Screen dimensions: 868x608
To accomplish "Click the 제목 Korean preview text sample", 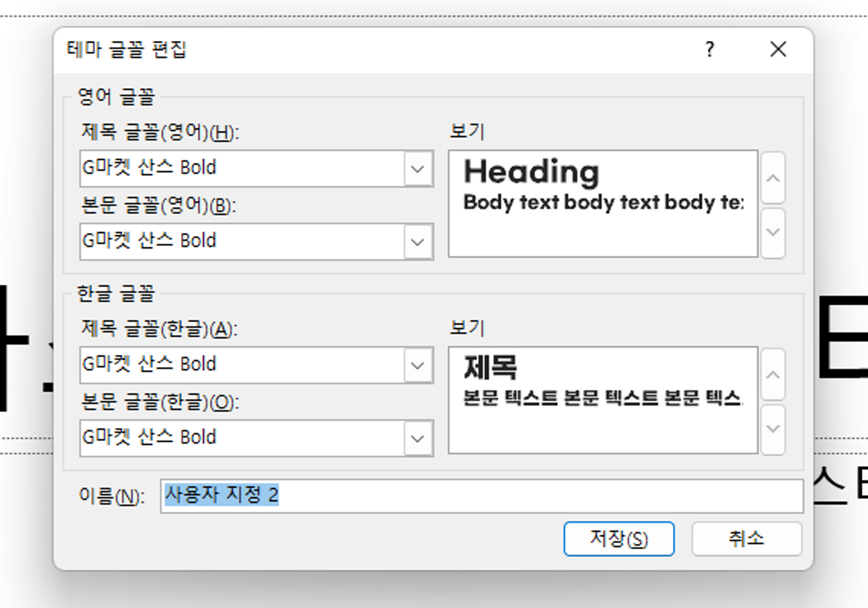I will click(x=490, y=367).
